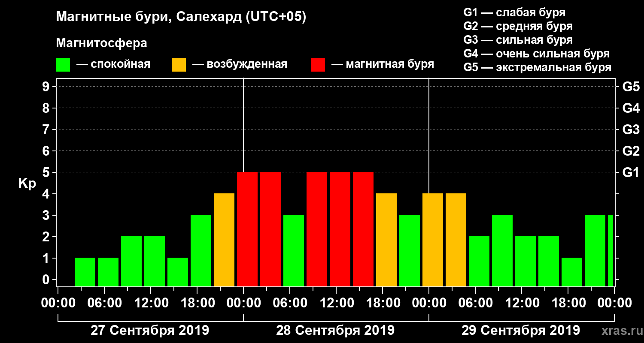
Task: Click the '12:00' time label under 29 September
Action: tap(522, 303)
